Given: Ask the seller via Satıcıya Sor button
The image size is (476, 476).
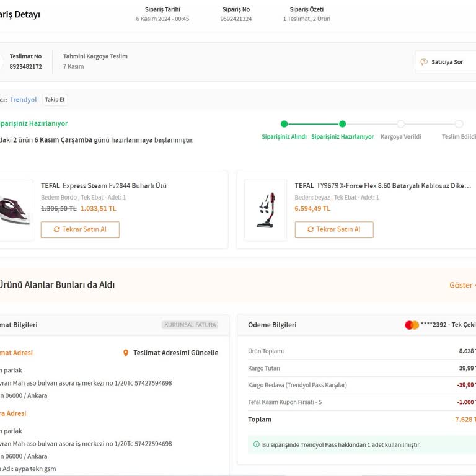Looking at the screenshot, I should point(446,62).
